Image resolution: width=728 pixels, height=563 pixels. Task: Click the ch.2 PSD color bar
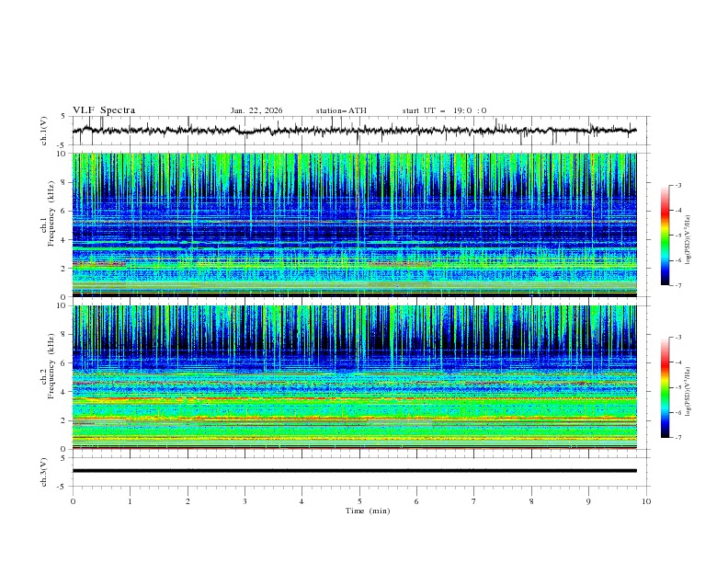pos(665,387)
